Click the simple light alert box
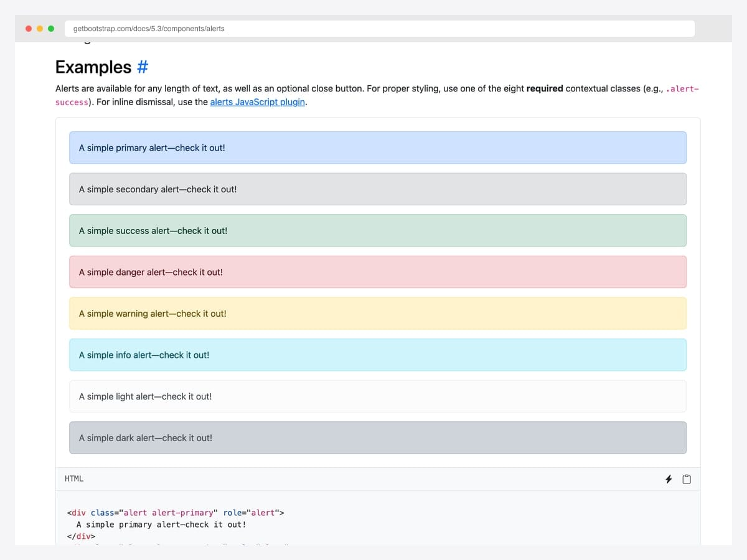Image resolution: width=747 pixels, height=560 pixels. point(378,396)
